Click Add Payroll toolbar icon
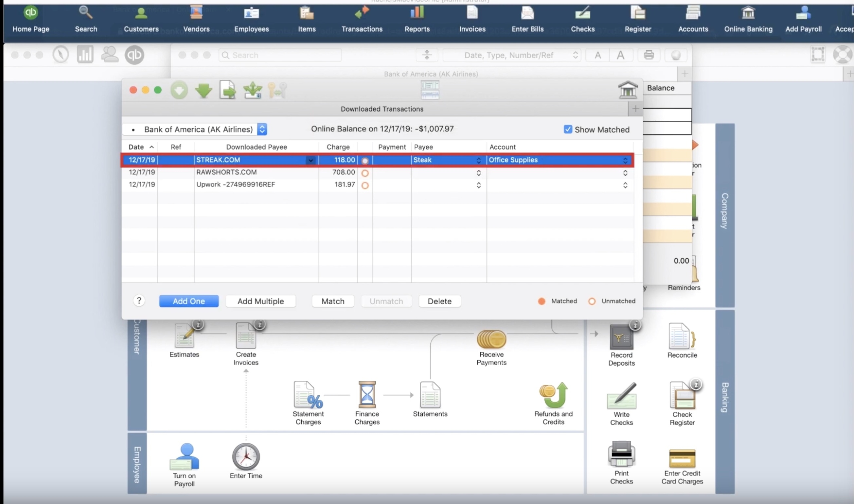Image resolution: width=854 pixels, height=504 pixels. click(x=803, y=19)
